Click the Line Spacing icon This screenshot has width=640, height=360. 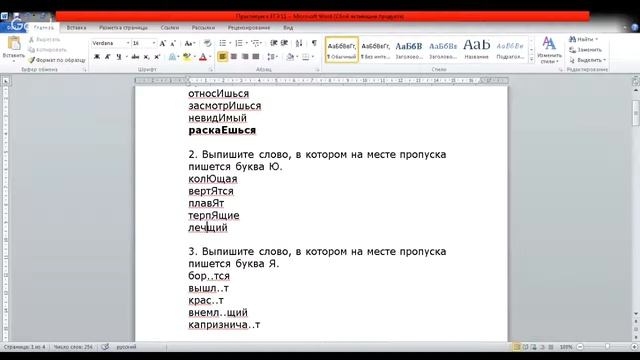click(x=271, y=57)
